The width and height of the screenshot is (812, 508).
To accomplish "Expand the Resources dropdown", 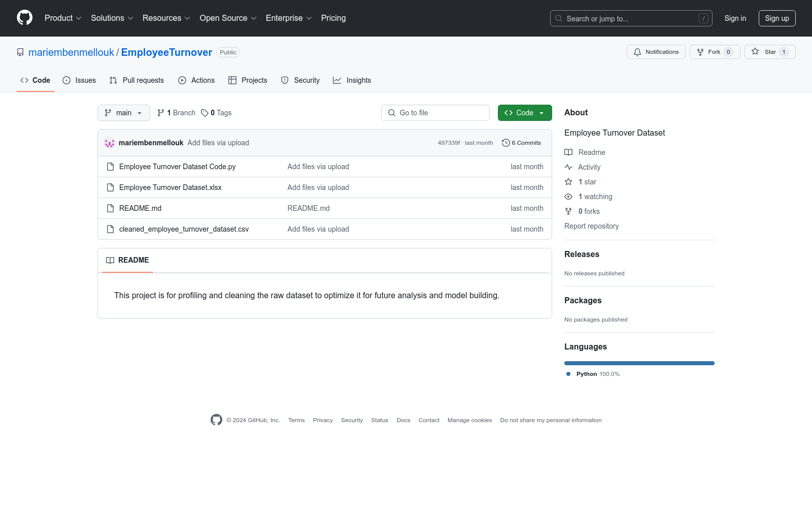I will [166, 18].
